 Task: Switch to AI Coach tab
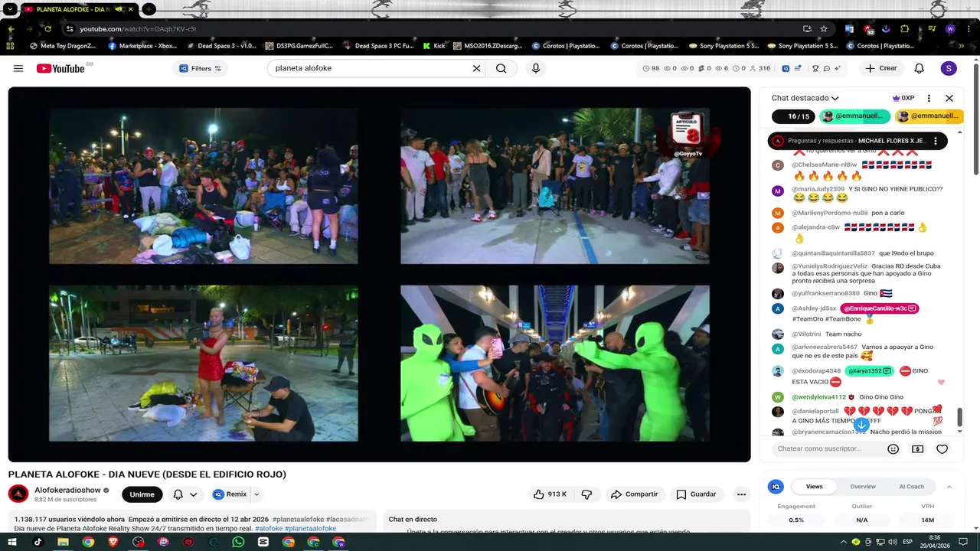click(x=911, y=487)
